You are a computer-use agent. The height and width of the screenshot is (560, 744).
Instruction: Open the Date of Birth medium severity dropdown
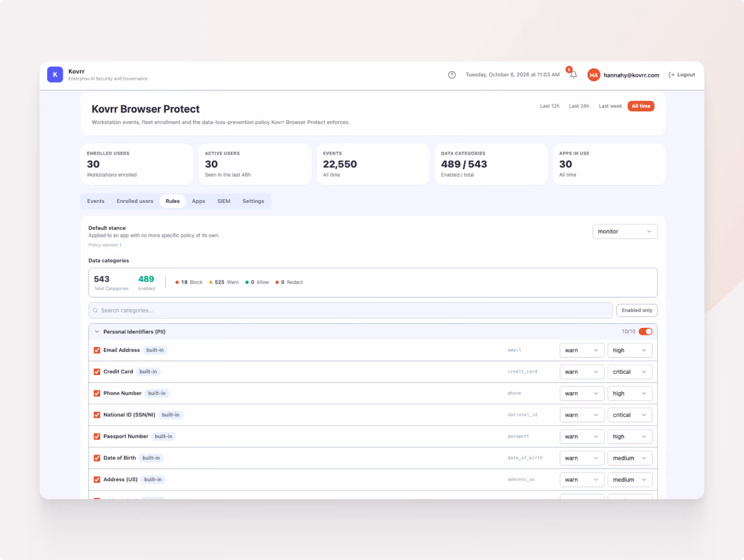630,459
